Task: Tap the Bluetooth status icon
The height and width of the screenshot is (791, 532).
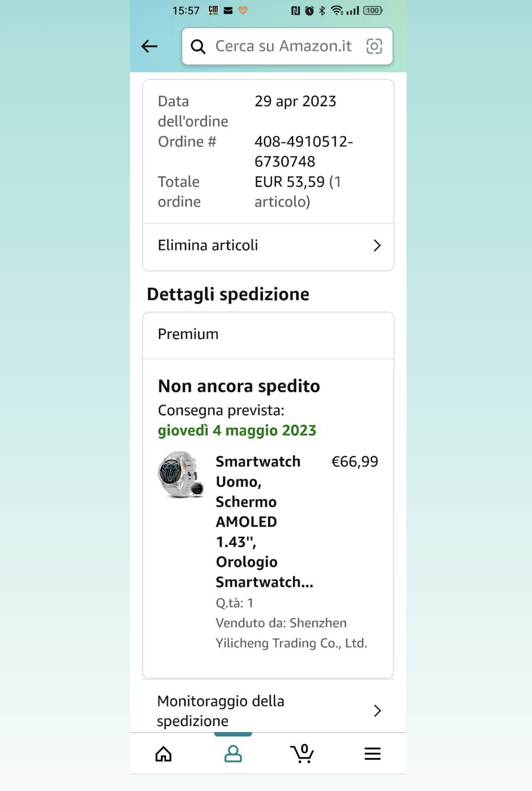Action: click(x=322, y=11)
